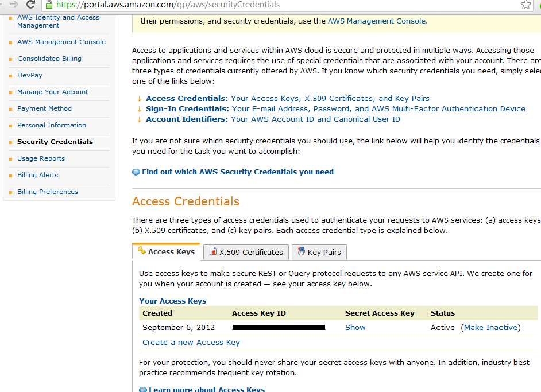541x392 pixels.
Task: Click the browser reload icon
Action: (x=30, y=5)
